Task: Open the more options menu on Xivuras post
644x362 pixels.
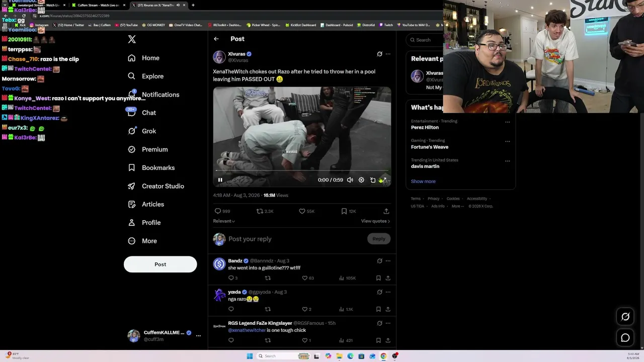Action: pos(388,54)
